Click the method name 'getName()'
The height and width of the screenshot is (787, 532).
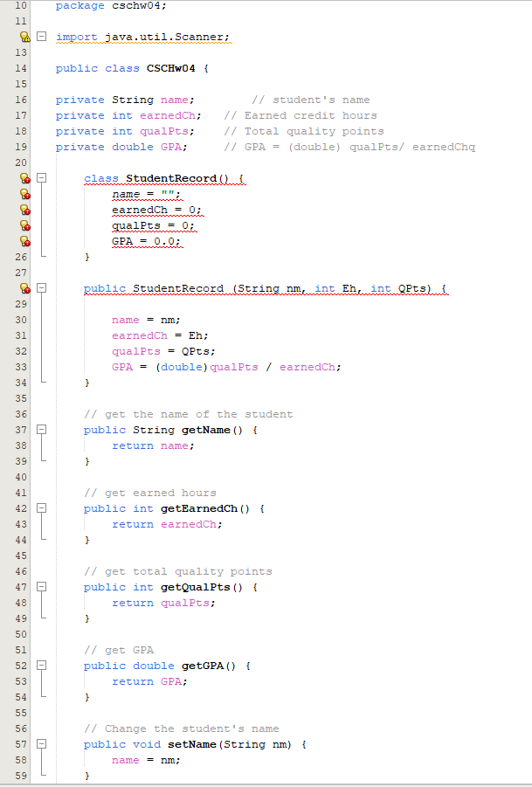coord(212,430)
